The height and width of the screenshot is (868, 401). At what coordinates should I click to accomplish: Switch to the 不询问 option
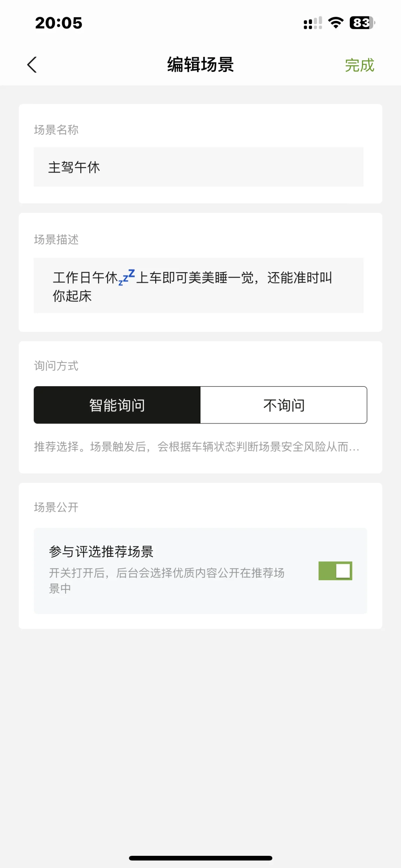283,405
